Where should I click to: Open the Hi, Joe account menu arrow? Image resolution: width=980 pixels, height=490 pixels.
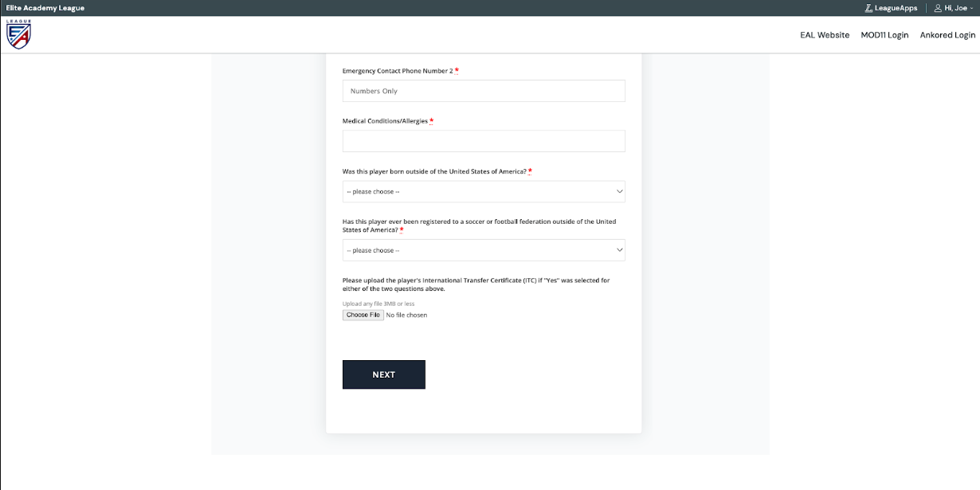[971, 9]
